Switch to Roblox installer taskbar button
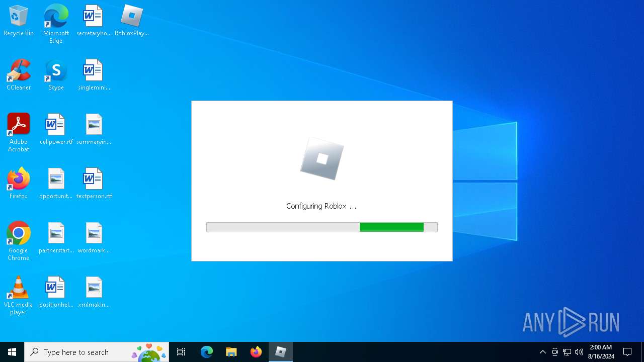644x362 pixels. (x=281, y=352)
